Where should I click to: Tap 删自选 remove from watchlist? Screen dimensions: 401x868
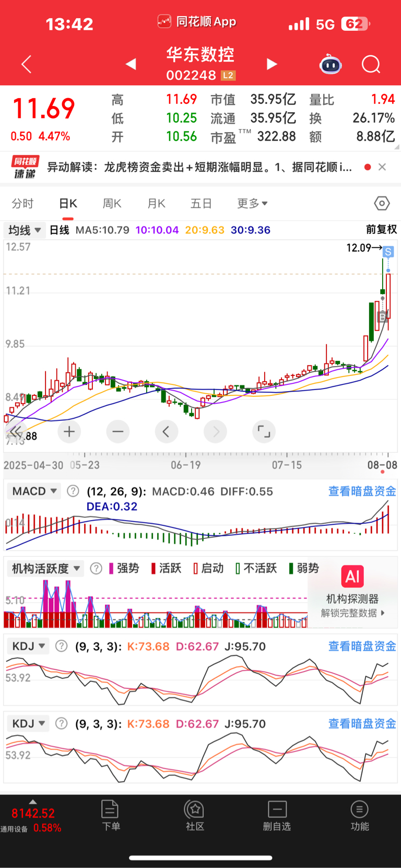click(x=277, y=815)
